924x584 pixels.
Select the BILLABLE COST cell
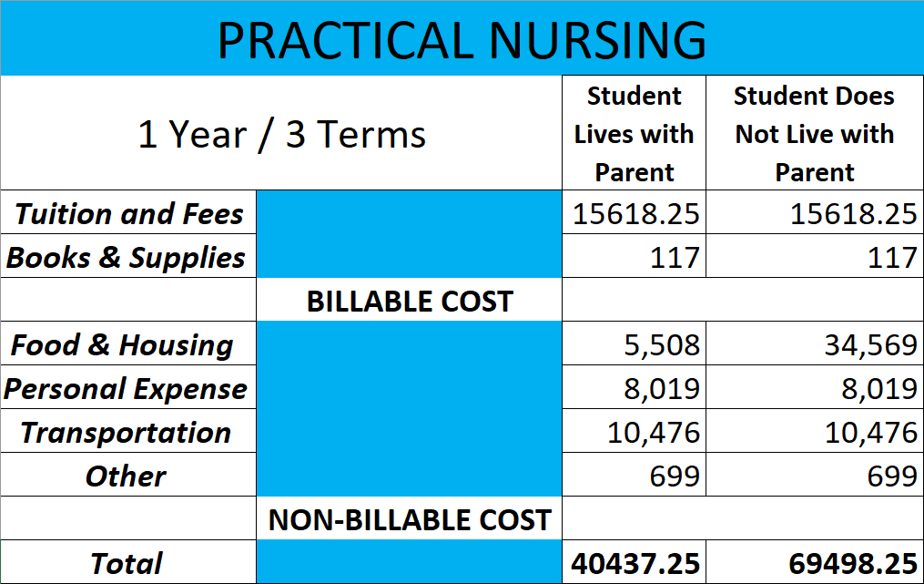coord(410,300)
